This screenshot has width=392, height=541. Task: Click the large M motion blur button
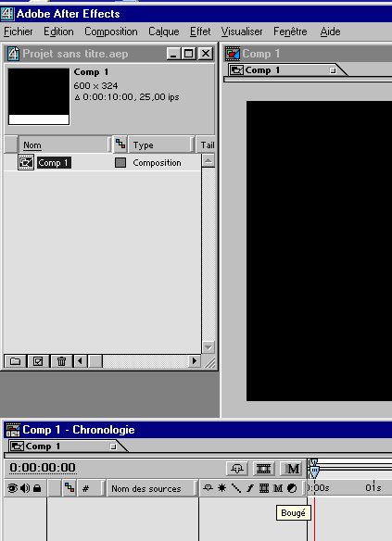coord(292,469)
